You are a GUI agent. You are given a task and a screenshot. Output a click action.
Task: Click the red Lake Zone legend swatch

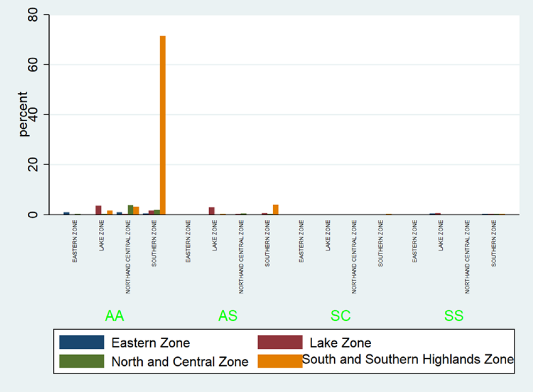(x=280, y=342)
